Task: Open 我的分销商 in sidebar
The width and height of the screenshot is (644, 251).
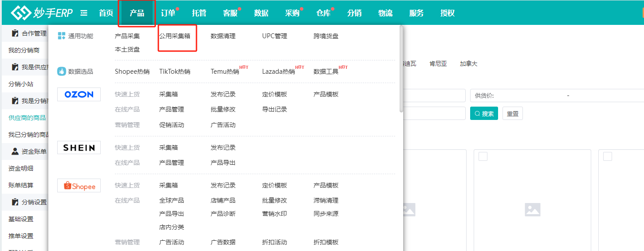Action: click(24, 50)
